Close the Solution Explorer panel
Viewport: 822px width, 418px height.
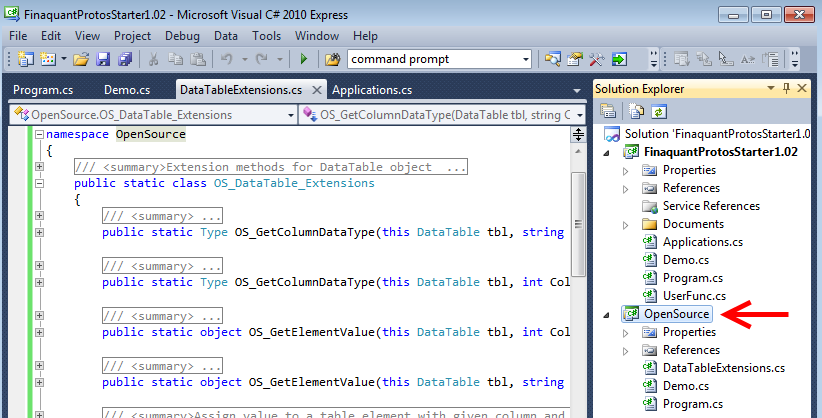coord(802,88)
